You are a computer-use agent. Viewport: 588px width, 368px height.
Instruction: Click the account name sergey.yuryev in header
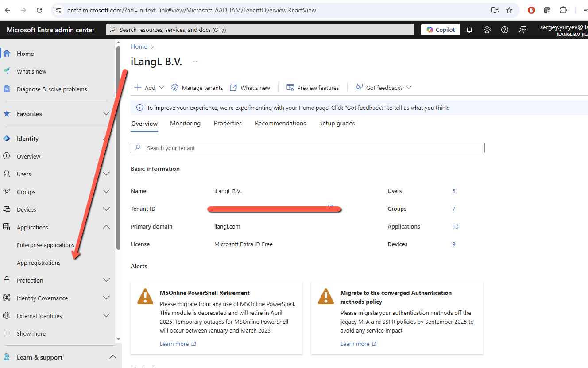(564, 27)
